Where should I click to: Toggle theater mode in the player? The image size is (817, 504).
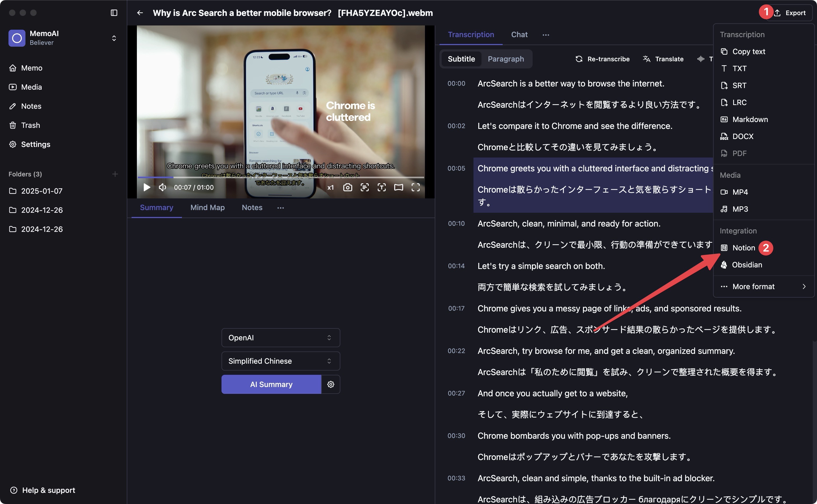point(399,187)
